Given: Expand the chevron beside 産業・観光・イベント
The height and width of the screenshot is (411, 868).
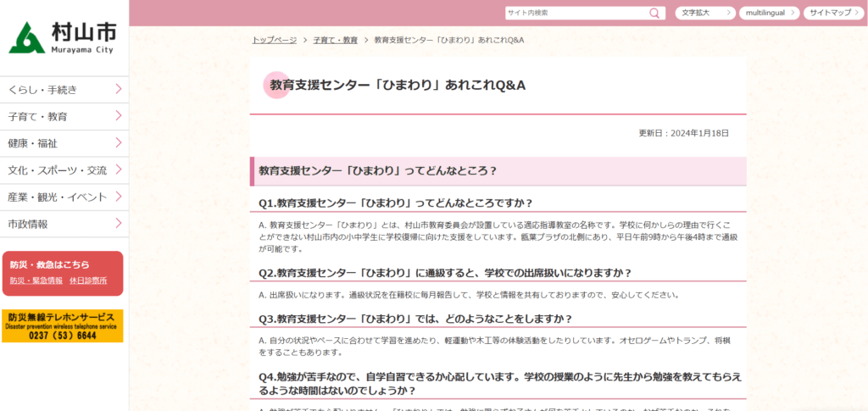Looking at the screenshot, I should click(119, 197).
